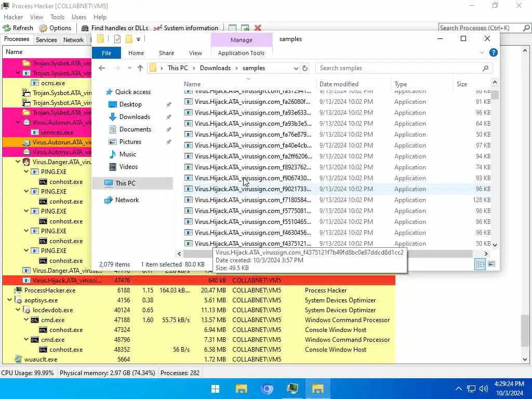
Task: Open Options in Process Hacker toolbar
Action: tap(55, 28)
